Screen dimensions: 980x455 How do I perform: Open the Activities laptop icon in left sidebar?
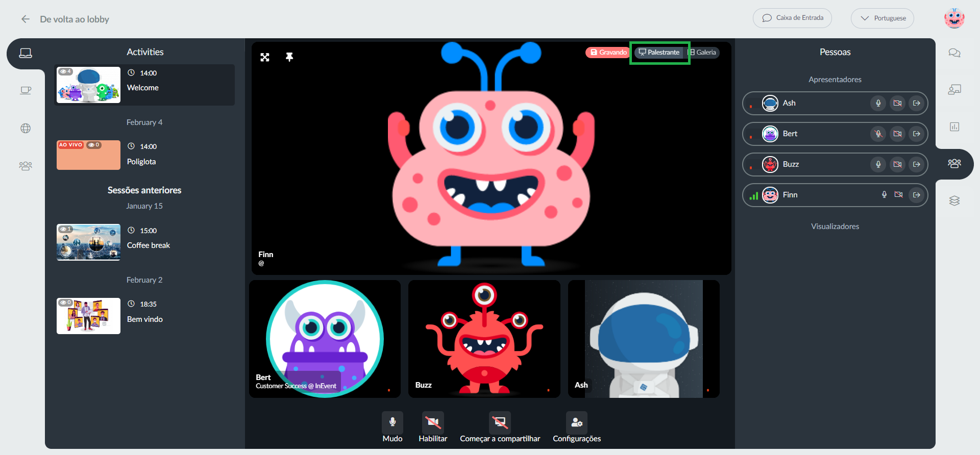click(x=26, y=53)
